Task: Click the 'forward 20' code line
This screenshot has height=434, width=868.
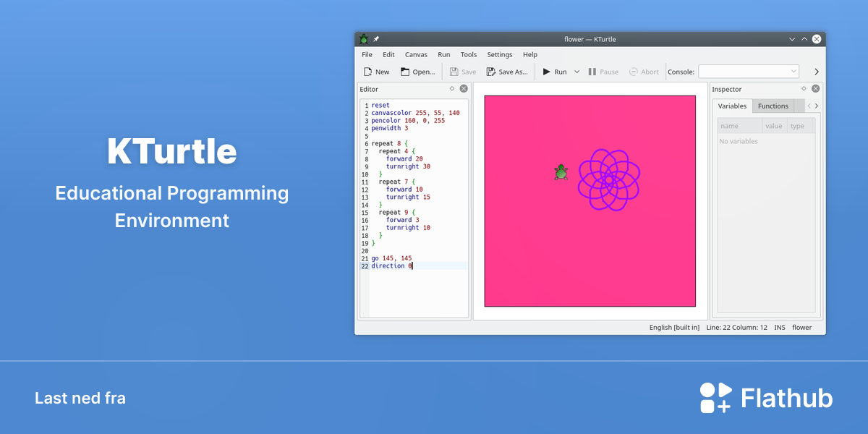Action: point(404,158)
